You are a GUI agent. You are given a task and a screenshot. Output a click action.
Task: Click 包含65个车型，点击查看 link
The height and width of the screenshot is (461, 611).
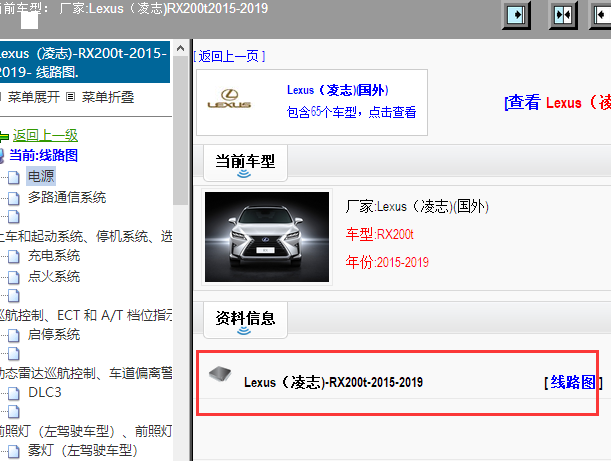point(351,112)
